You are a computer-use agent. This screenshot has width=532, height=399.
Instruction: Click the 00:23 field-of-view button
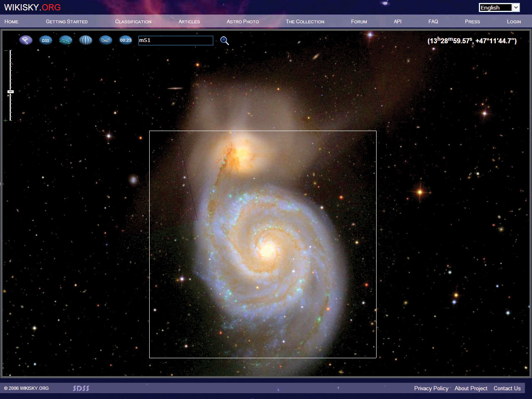coord(126,40)
